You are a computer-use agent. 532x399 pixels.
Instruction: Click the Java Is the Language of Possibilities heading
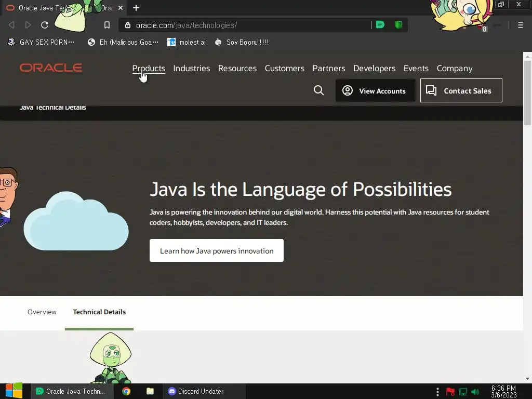pos(300,189)
